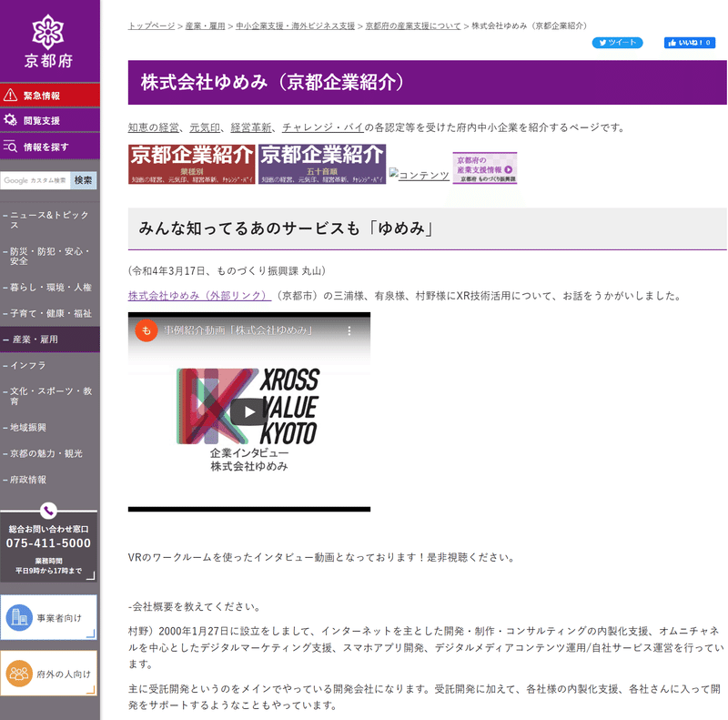728x720 pixels.
Task: Open 京都府の産業支援について breadcrumb link
Action: coord(413,26)
